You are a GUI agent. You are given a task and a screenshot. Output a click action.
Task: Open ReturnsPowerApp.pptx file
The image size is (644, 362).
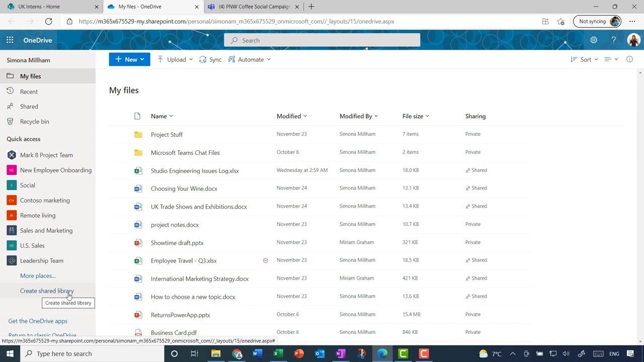[x=180, y=315]
